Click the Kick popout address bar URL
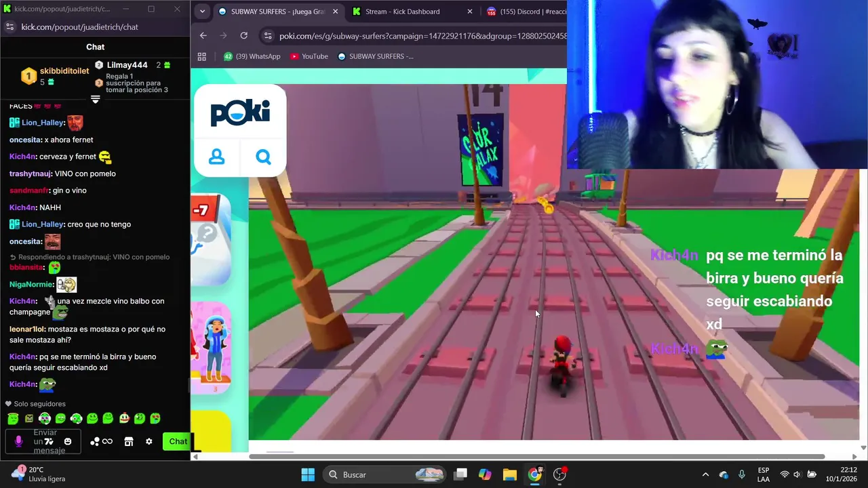Viewport: 868px width, 488px height. [x=79, y=27]
